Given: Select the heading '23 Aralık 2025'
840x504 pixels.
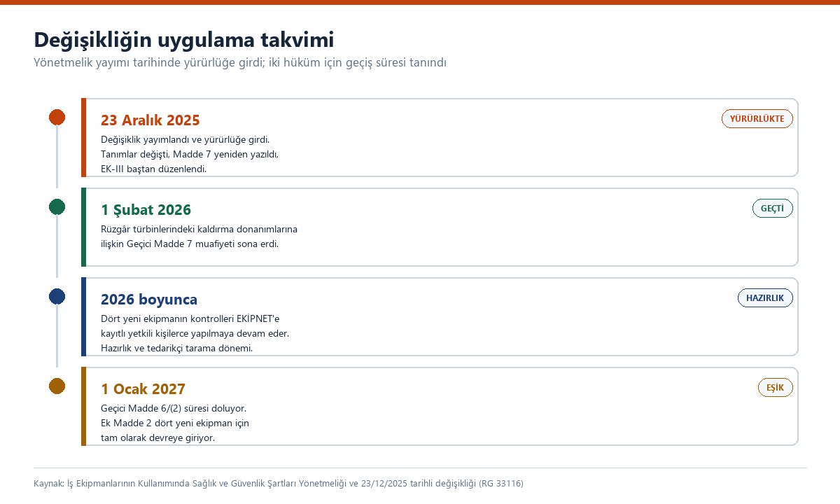Looking at the screenshot, I should pos(150,120).
